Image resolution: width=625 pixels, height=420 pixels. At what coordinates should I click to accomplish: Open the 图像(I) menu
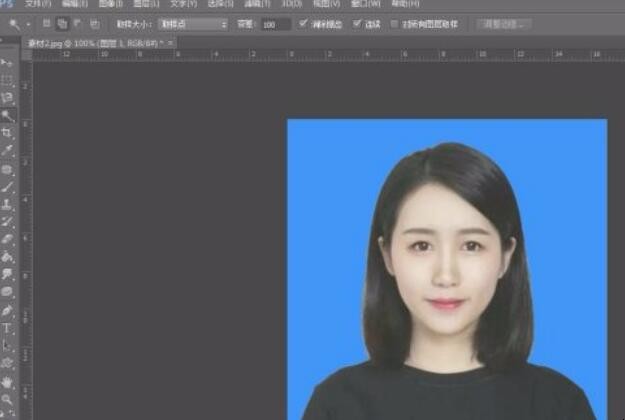point(111,4)
